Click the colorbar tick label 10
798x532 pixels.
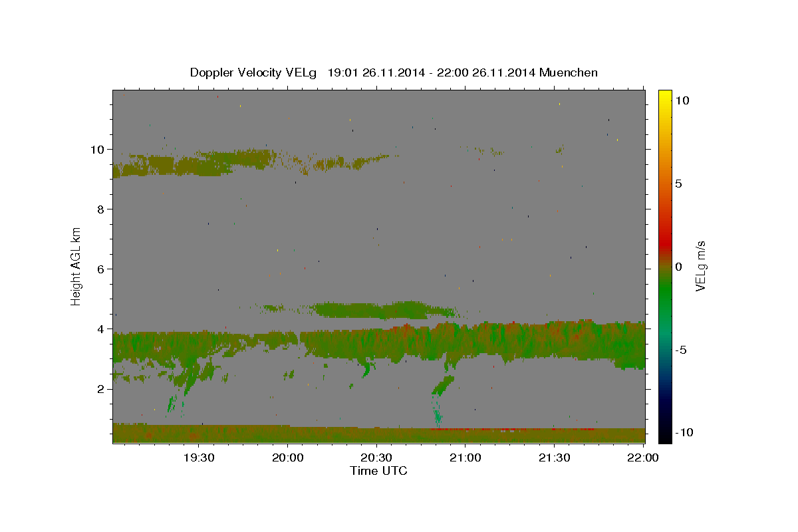(681, 100)
